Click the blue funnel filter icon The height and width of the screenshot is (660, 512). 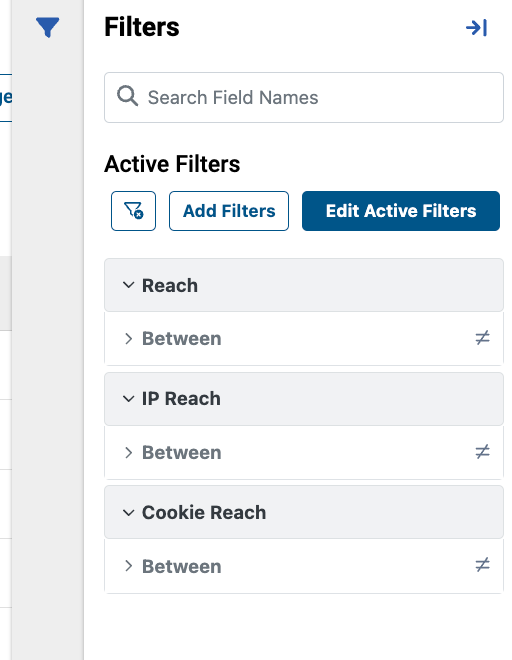click(x=47, y=27)
